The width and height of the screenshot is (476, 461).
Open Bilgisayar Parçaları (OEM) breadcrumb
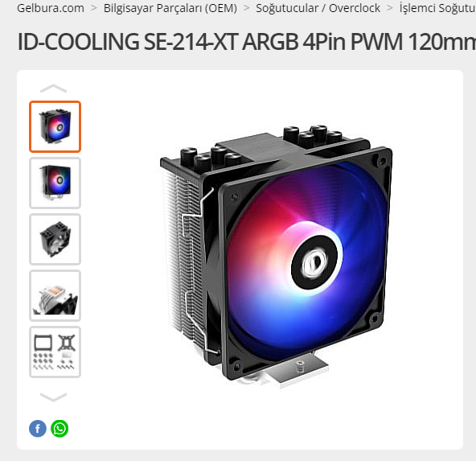pos(170,8)
